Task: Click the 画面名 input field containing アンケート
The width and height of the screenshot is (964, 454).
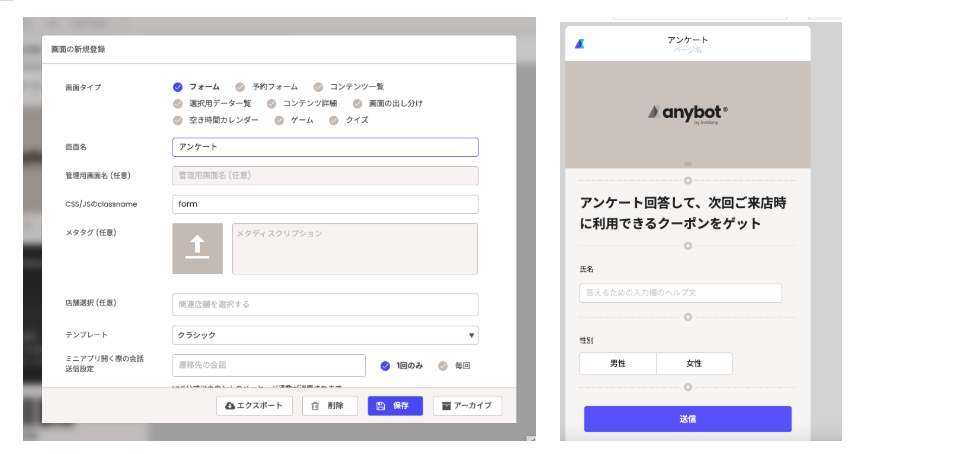Action: click(x=325, y=147)
